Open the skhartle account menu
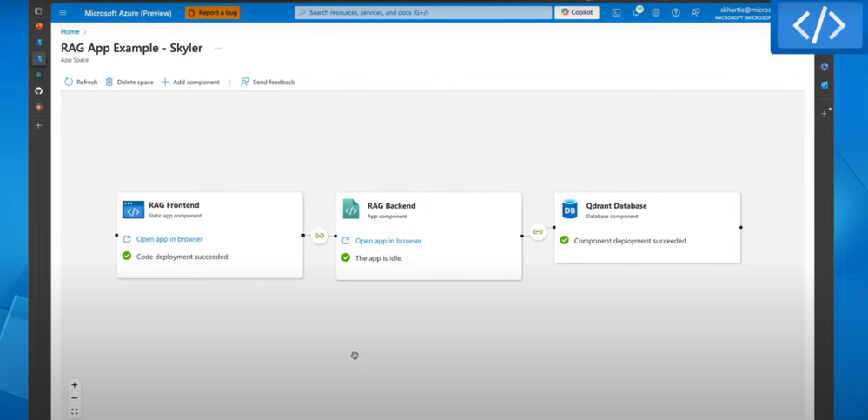This screenshot has height=420, width=868. (742, 13)
